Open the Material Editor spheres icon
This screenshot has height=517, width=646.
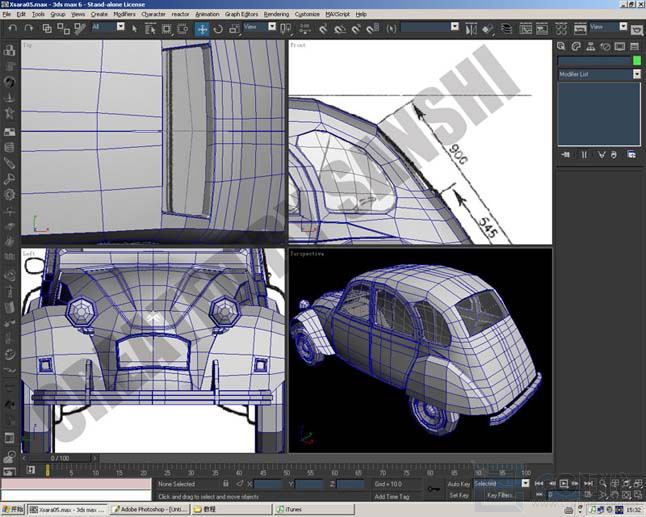[561, 29]
